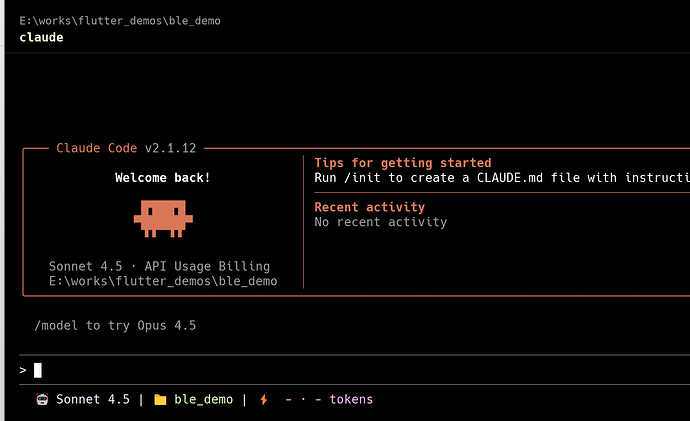Click the 'Welcome back!' heading
Viewport: 690px width, 421px height.
[163, 178]
